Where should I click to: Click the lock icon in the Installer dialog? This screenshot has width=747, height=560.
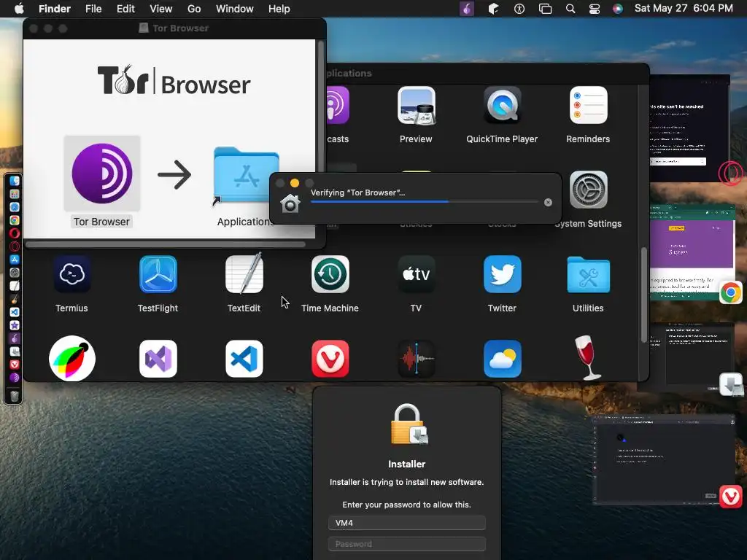pos(409,424)
